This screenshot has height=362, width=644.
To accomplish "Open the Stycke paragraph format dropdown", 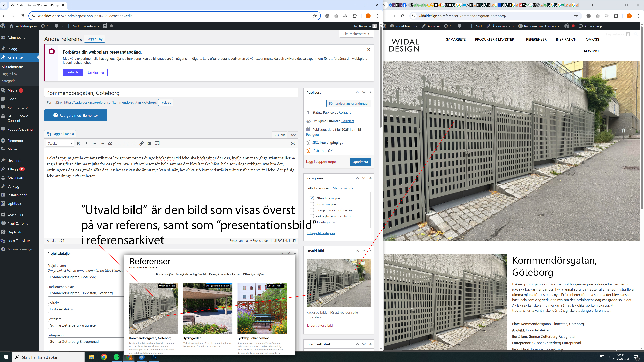I will tap(60, 143).
